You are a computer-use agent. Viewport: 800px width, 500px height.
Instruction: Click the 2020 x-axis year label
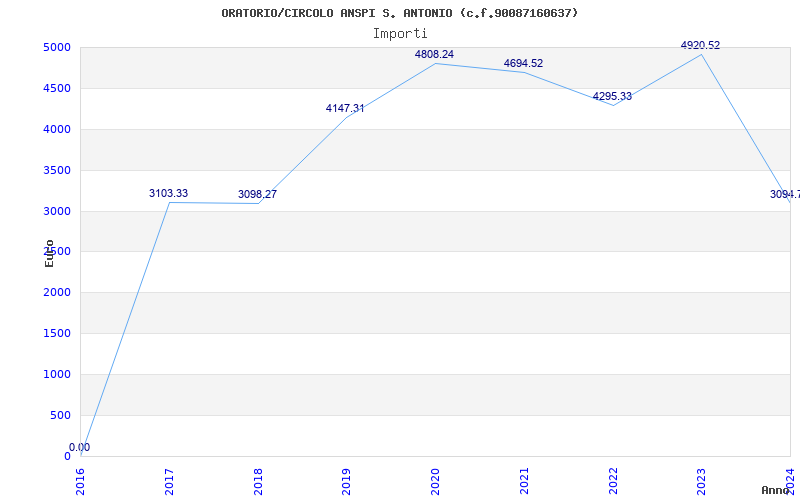(x=435, y=482)
